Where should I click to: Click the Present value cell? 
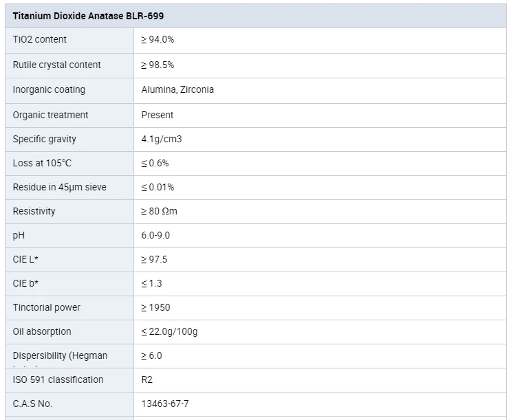(157, 115)
